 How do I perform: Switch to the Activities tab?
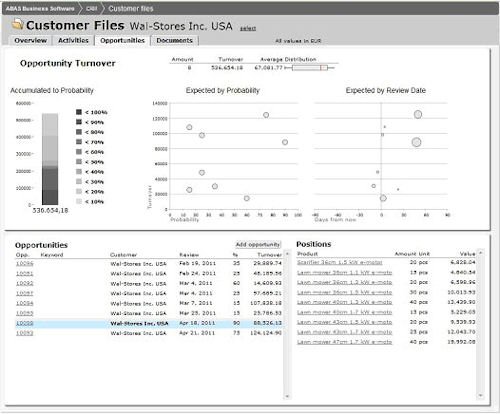point(73,40)
